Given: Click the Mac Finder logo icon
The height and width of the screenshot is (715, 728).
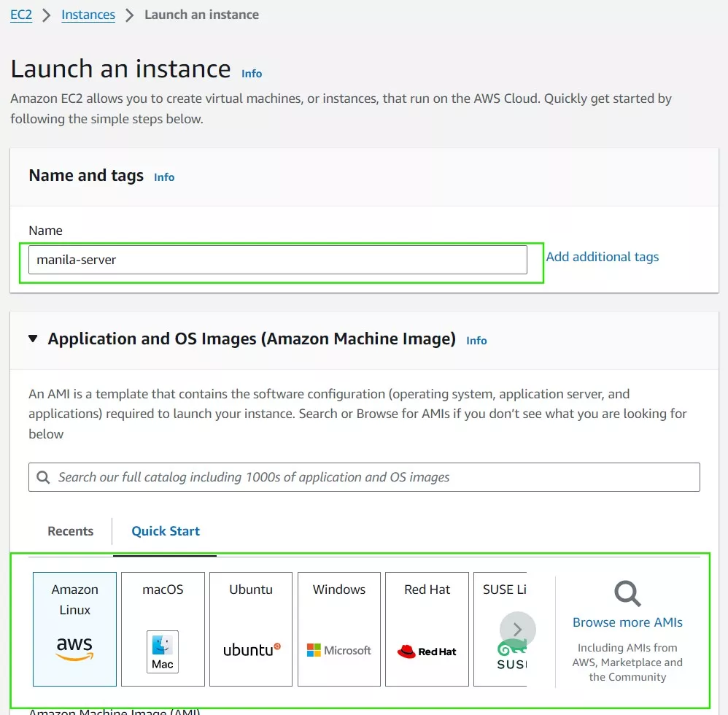Looking at the screenshot, I should point(163,652).
